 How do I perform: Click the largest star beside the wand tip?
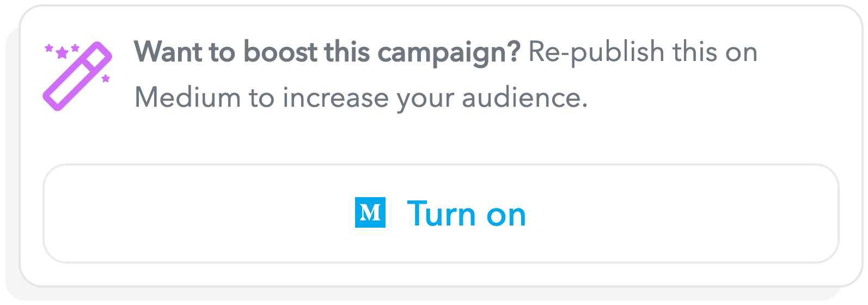(62, 53)
